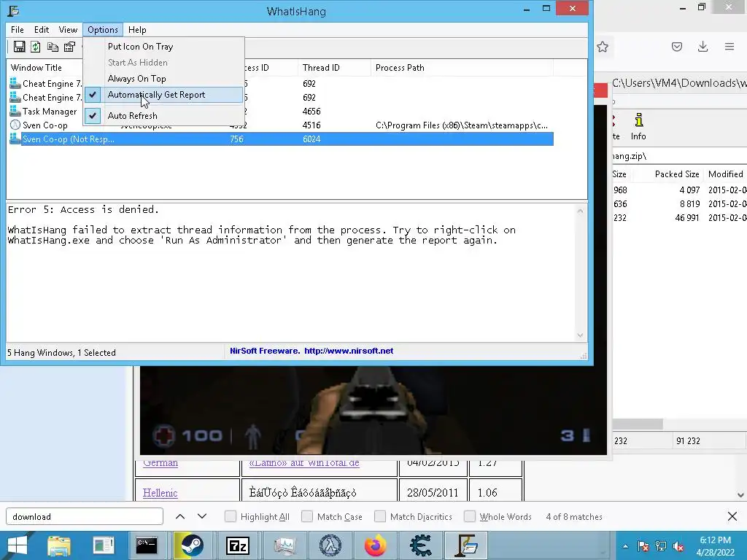The image size is (747, 560).
Task: Check the Highlight All checkbox
Action: [x=230, y=516]
